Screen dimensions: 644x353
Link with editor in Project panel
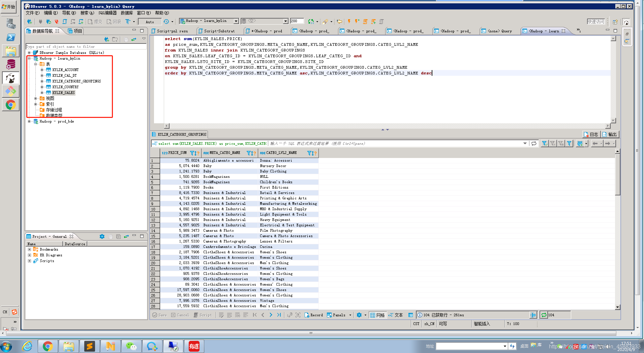pyautogui.click(x=126, y=236)
